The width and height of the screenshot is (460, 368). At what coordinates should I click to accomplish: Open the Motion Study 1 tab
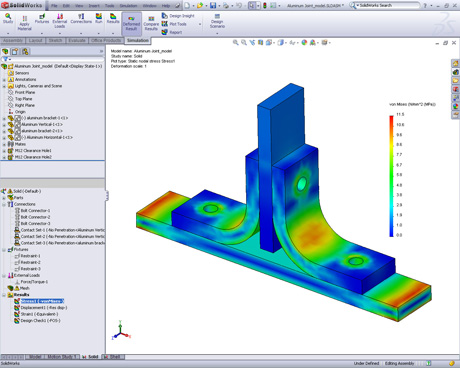click(x=62, y=357)
